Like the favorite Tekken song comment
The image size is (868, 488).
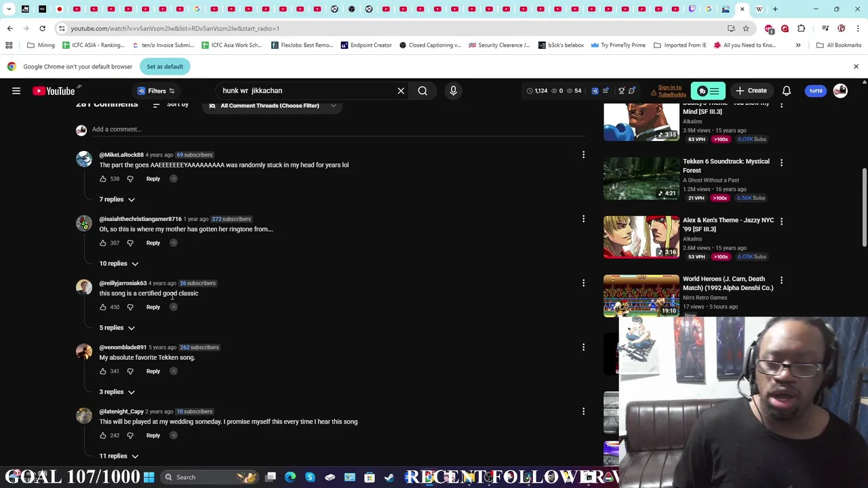[103, 371]
